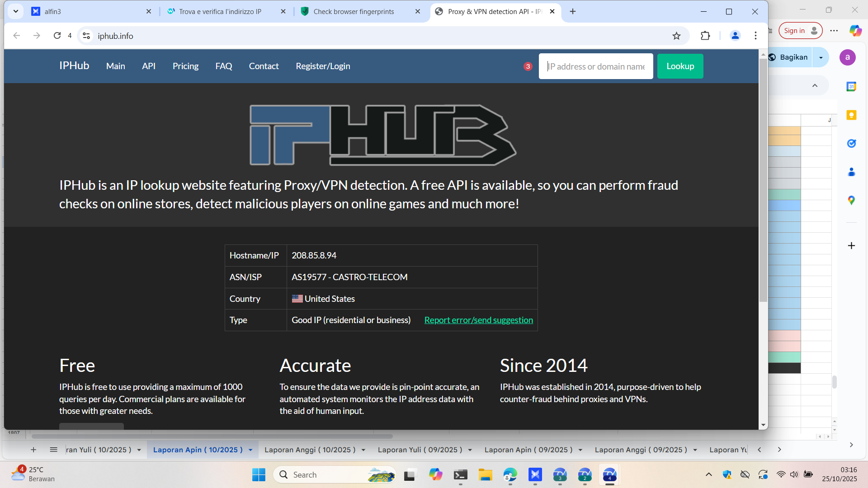Screen dimensions: 868x488
Task: Expand the Sheets side panel chevron
Action: click(851, 445)
